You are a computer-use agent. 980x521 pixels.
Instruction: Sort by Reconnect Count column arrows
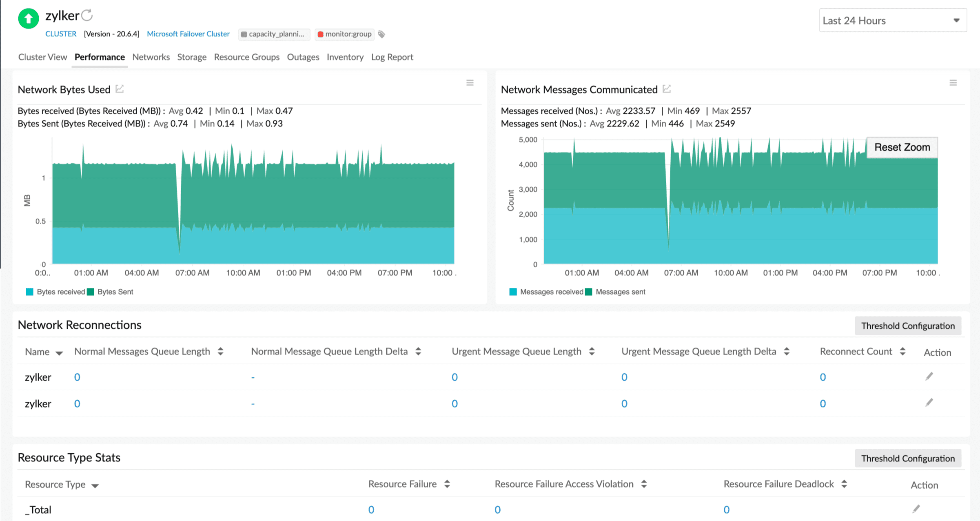pyautogui.click(x=902, y=351)
